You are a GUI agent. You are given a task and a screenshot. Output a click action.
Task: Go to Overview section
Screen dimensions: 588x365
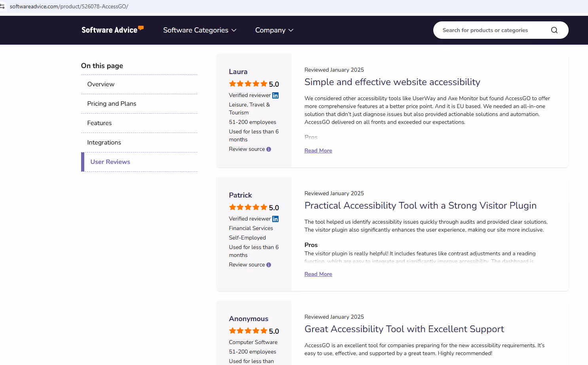pyautogui.click(x=101, y=84)
